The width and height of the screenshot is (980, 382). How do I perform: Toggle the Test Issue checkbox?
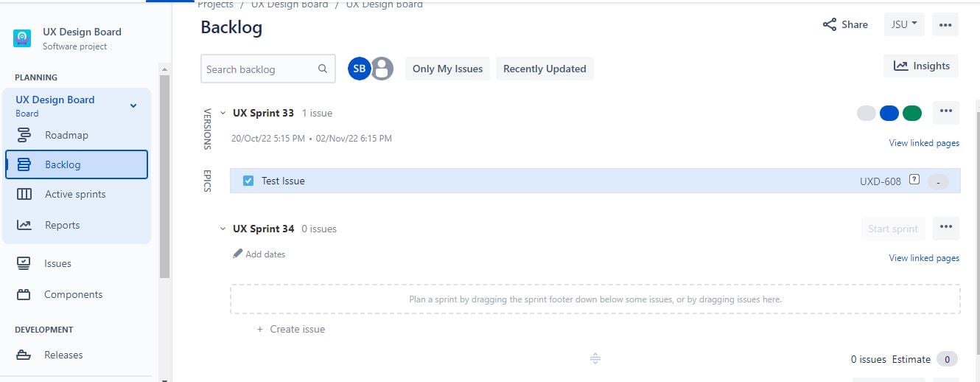click(248, 181)
